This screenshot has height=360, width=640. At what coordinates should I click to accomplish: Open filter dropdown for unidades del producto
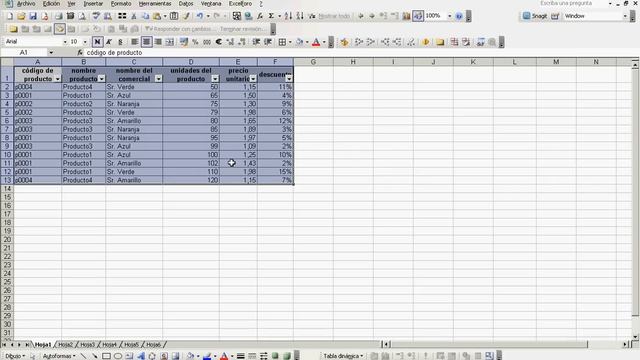tap(215, 79)
